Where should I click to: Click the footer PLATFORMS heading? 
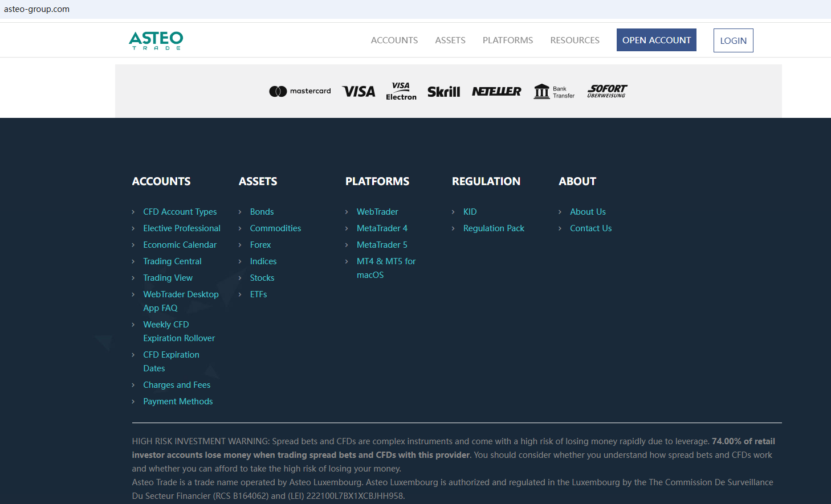[x=377, y=182]
